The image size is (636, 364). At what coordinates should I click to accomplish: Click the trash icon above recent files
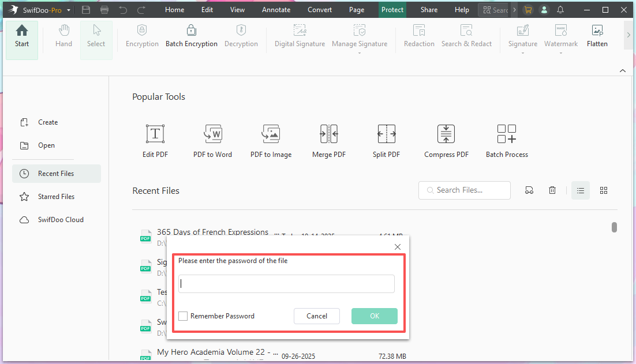tap(552, 190)
